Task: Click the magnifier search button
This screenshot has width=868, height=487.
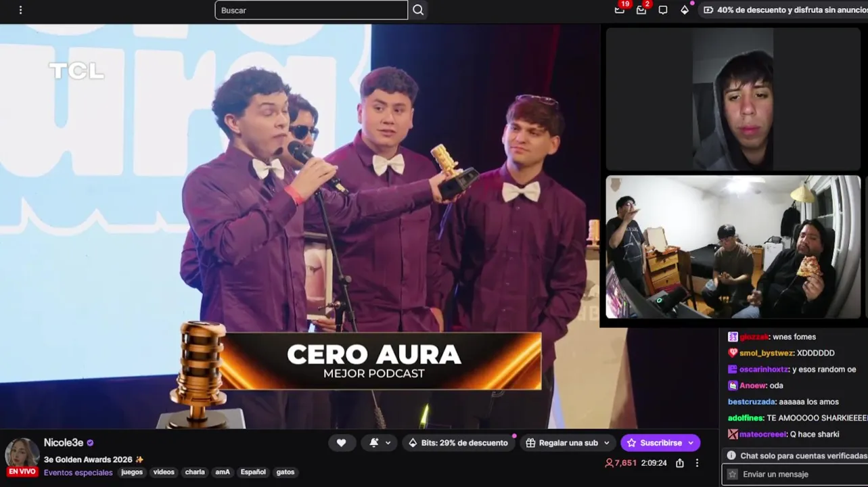Action: pyautogui.click(x=418, y=10)
